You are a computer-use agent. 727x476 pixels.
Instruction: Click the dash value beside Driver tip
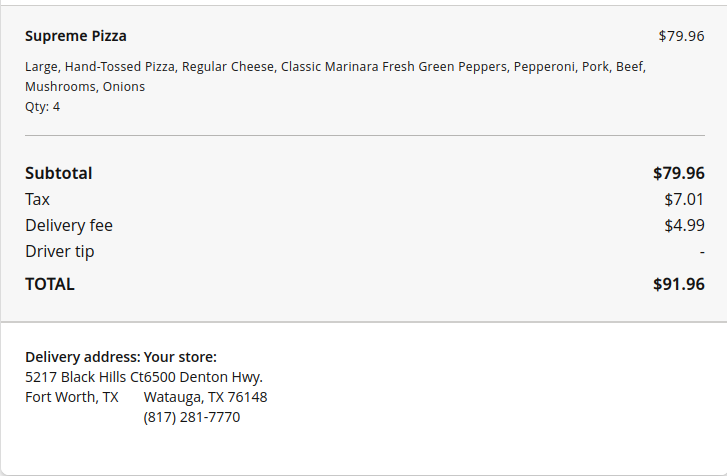point(702,252)
